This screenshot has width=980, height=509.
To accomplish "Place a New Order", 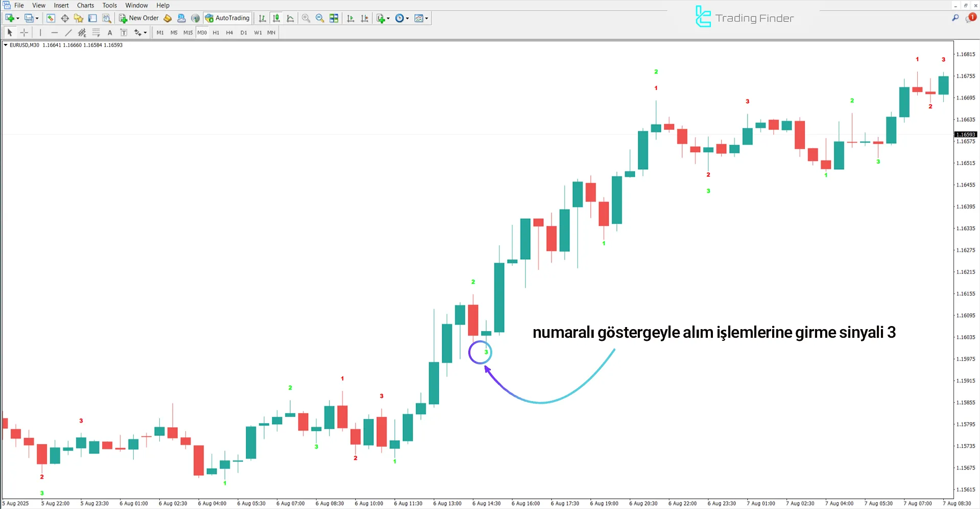I will [138, 18].
